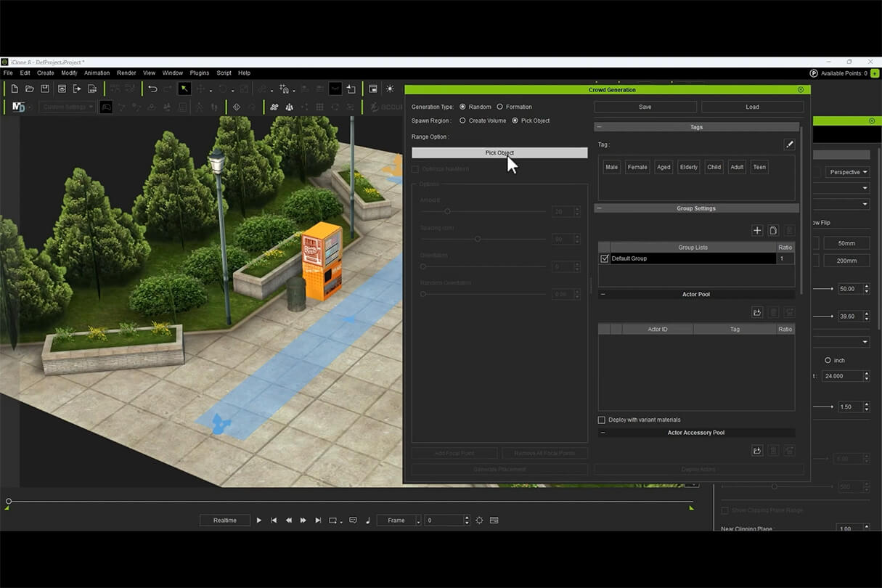
Task: Click the Open Project folder icon
Action: pyautogui.click(x=30, y=89)
